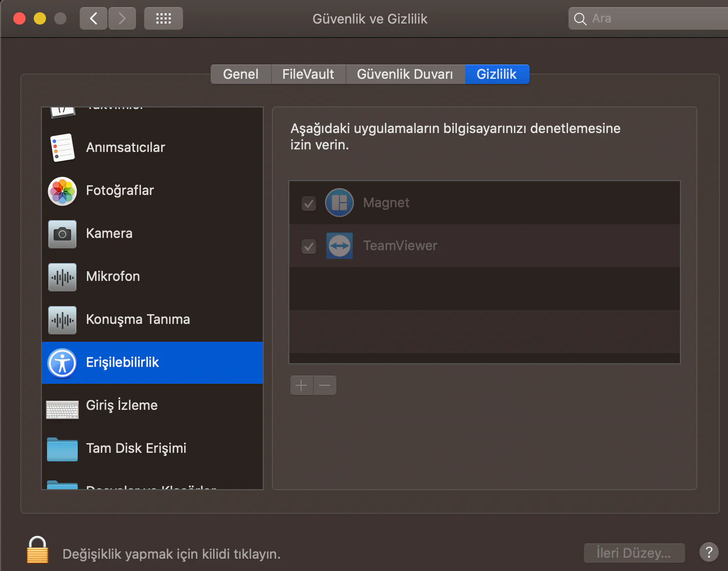The image size is (728, 571).
Task: Select Konuşma Tanıma speech recognition icon
Action: point(62,320)
